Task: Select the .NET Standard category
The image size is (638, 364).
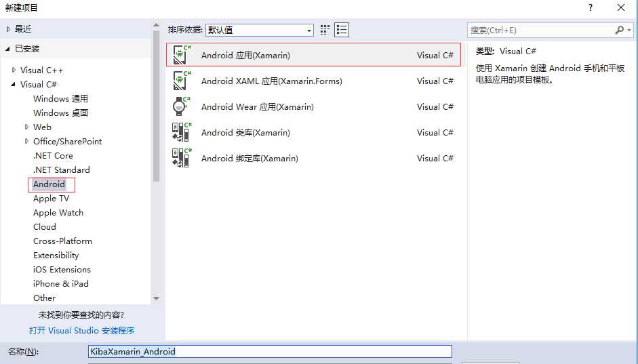Action: [x=62, y=169]
